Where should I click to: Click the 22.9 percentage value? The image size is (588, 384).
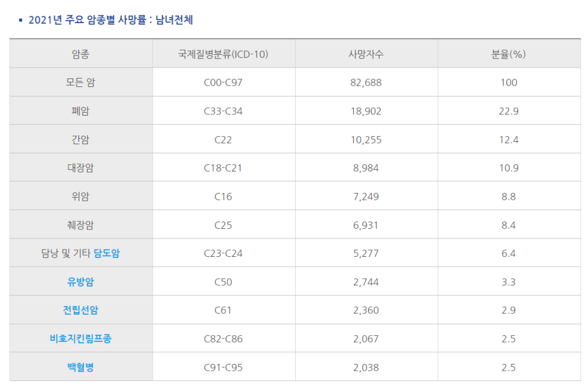509,111
